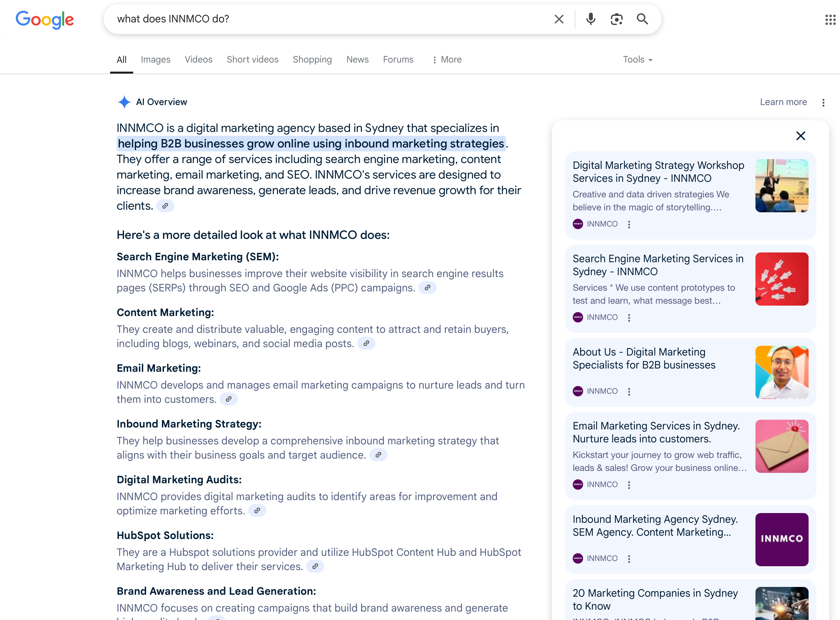Viewport: 840px width, 620px height.
Task: Click the 'AI Overview' label
Action: click(161, 102)
